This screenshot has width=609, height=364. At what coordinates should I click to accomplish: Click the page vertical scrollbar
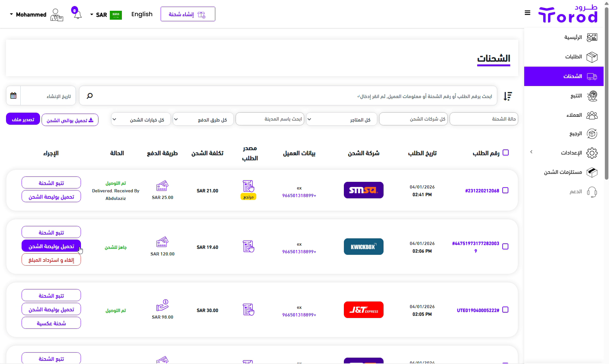click(606, 95)
